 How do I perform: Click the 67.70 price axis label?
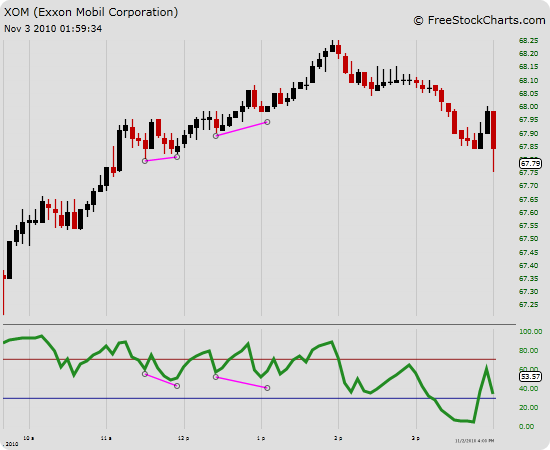pyautogui.click(x=528, y=186)
